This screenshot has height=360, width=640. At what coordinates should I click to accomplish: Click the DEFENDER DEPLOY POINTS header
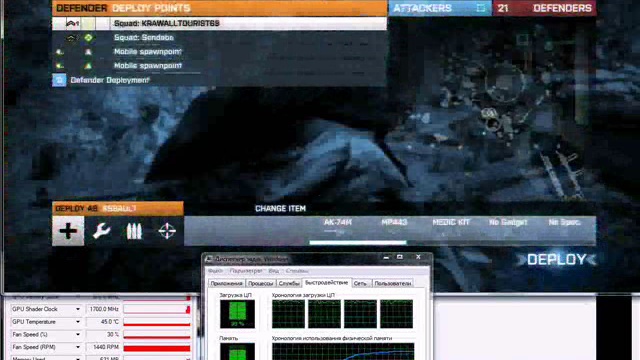(220, 8)
